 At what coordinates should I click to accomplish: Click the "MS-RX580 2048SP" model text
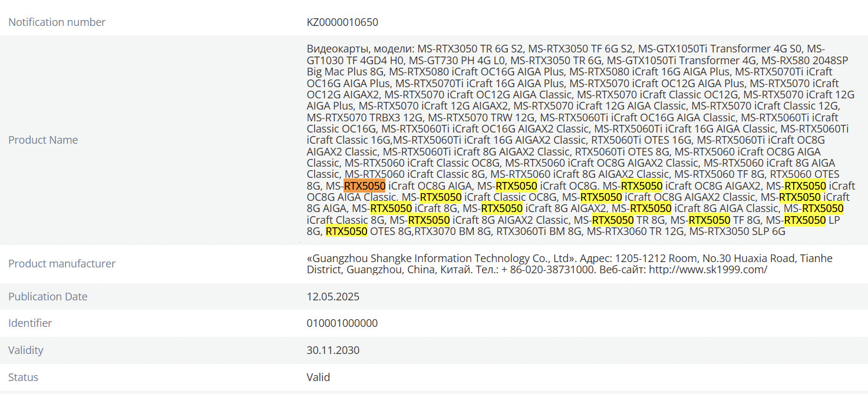click(x=805, y=60)
